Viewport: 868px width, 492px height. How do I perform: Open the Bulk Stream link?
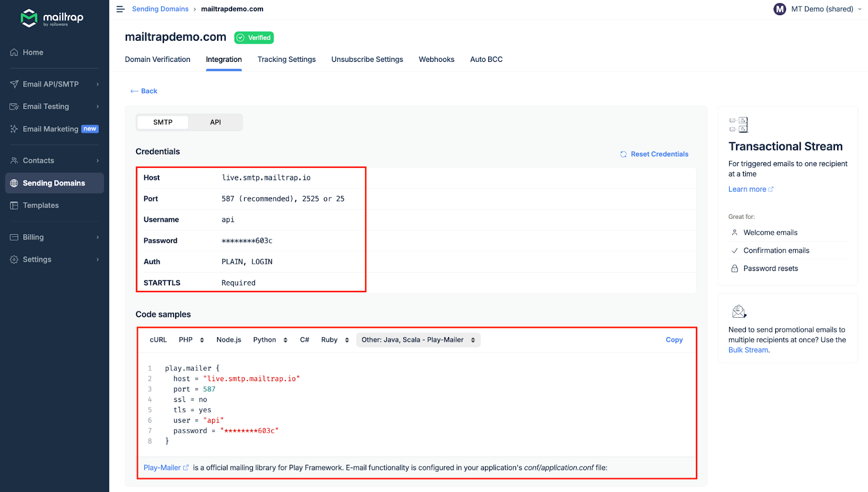[x=748, y=350]
